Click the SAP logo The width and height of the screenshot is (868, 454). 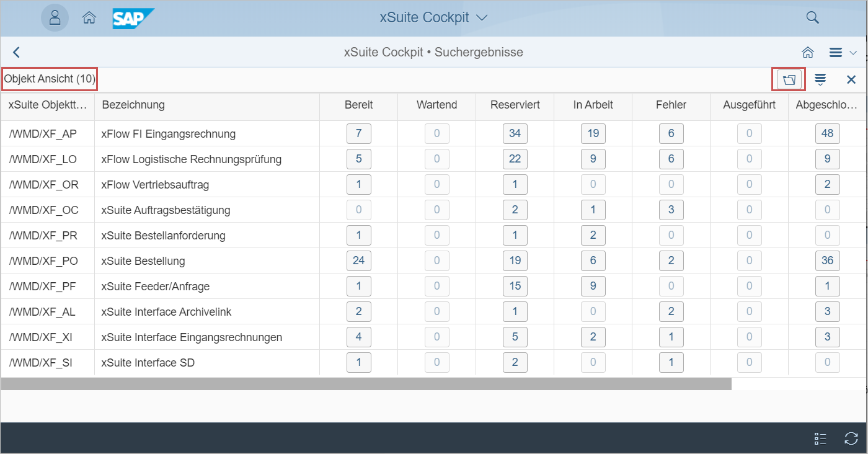point(133,18)
